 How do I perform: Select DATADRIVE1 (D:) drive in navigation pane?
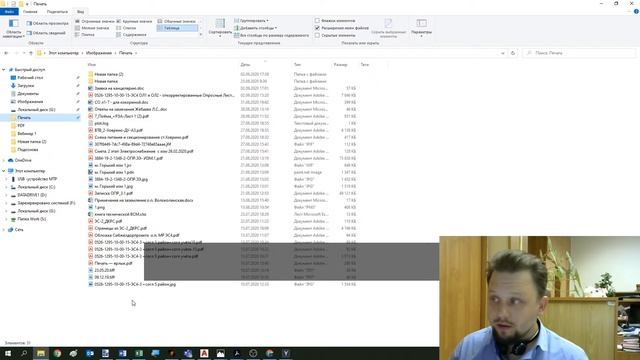(x=32, y=195)
